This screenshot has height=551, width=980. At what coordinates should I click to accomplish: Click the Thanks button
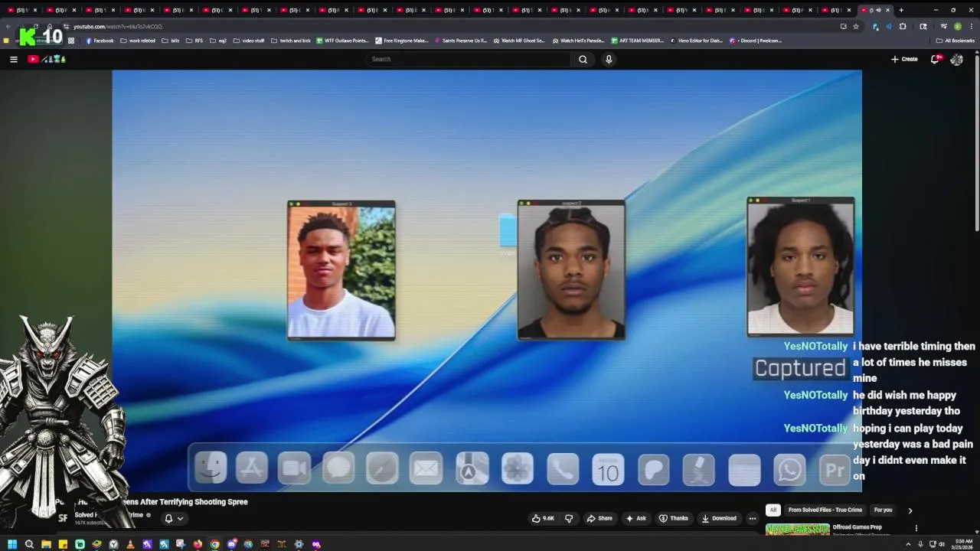pyautogui.click(x=674, y=518)
